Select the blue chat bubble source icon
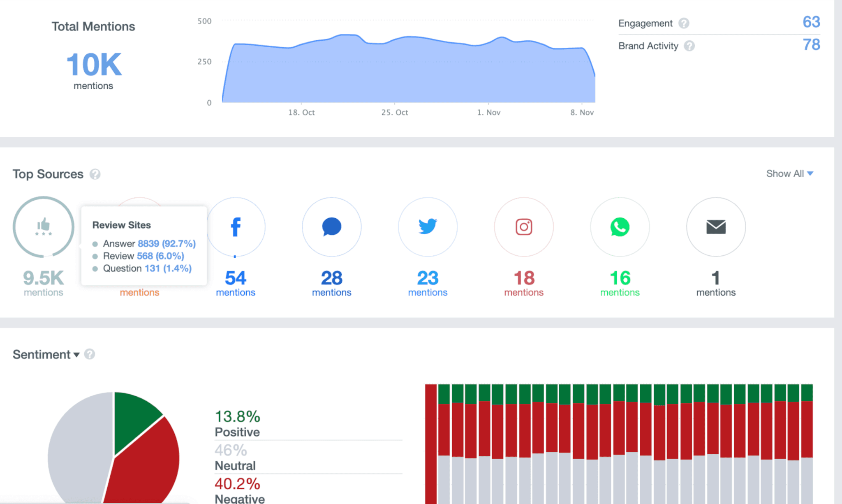Image resolution: width=842 pixels, height=504 pixels. click(x=331, y=227)
